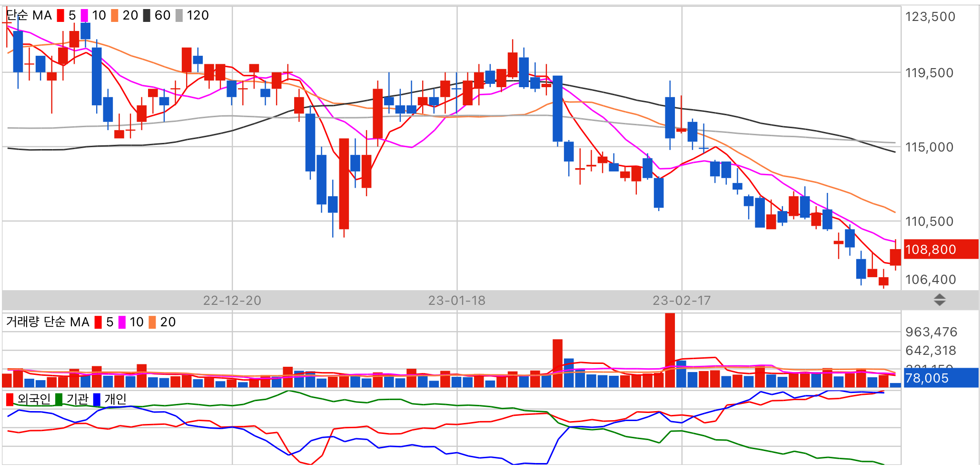Click the black MA 60 legend swatch
Image resolution: width=980 pixels, height=473 pixels.
click(x=147, y=16)
